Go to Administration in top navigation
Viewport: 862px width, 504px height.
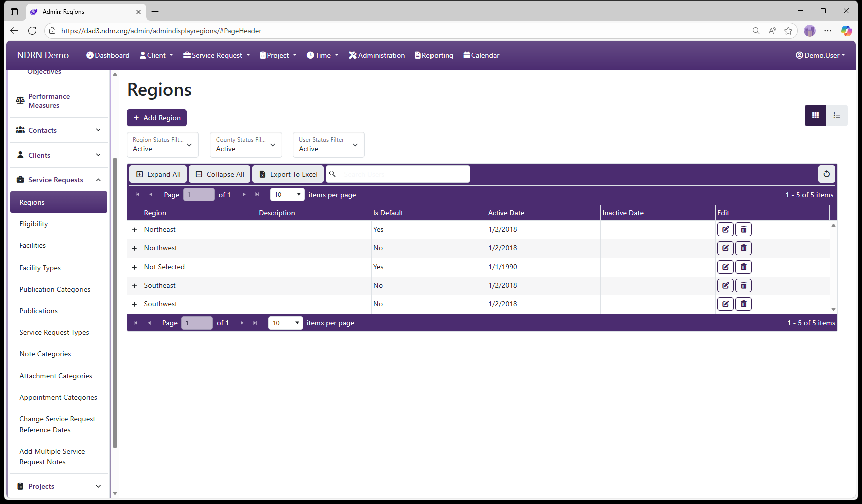[377, 55]
